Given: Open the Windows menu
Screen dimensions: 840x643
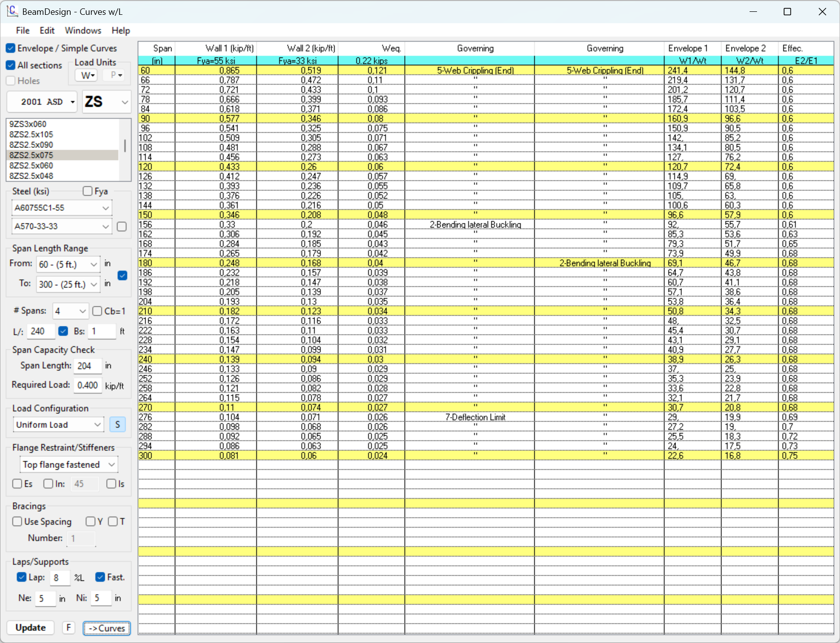Looking at the screenshot, I should pos(83,31).
